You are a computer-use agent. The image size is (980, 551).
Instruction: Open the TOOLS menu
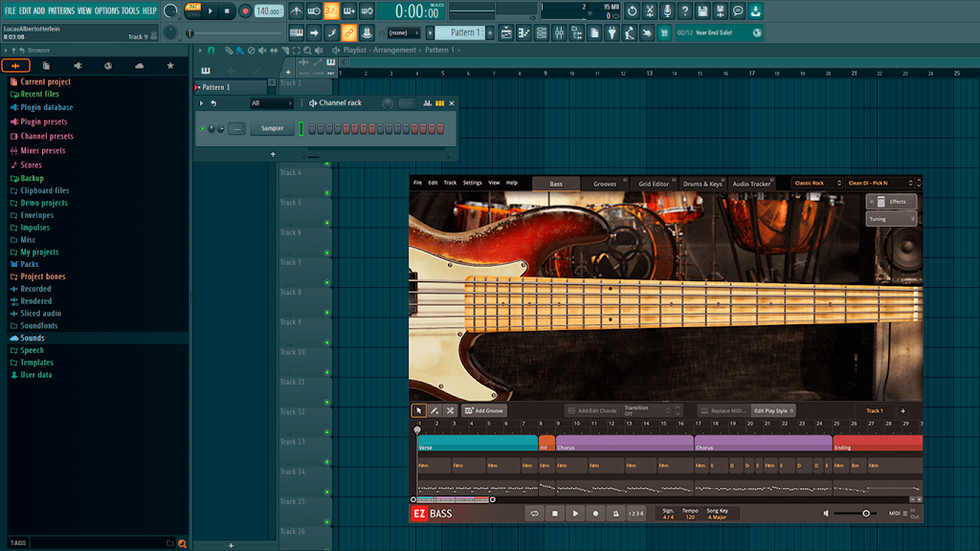(x=130, y=11)
